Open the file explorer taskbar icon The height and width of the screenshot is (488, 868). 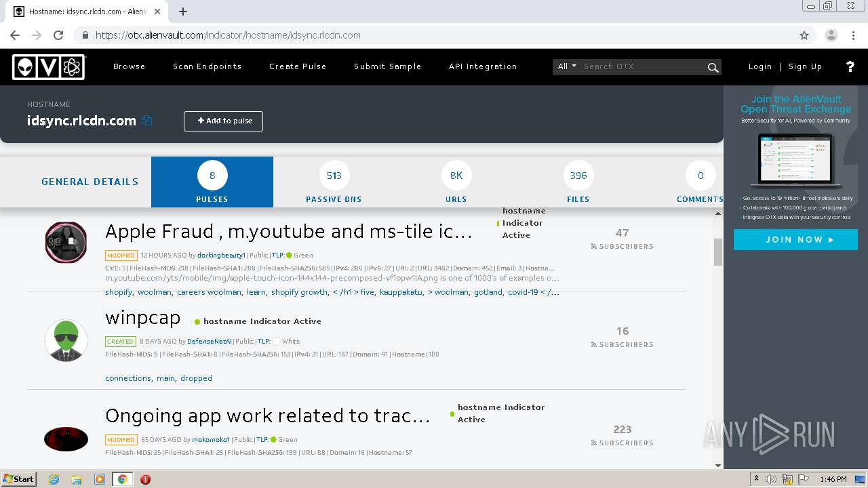(77, 479)
